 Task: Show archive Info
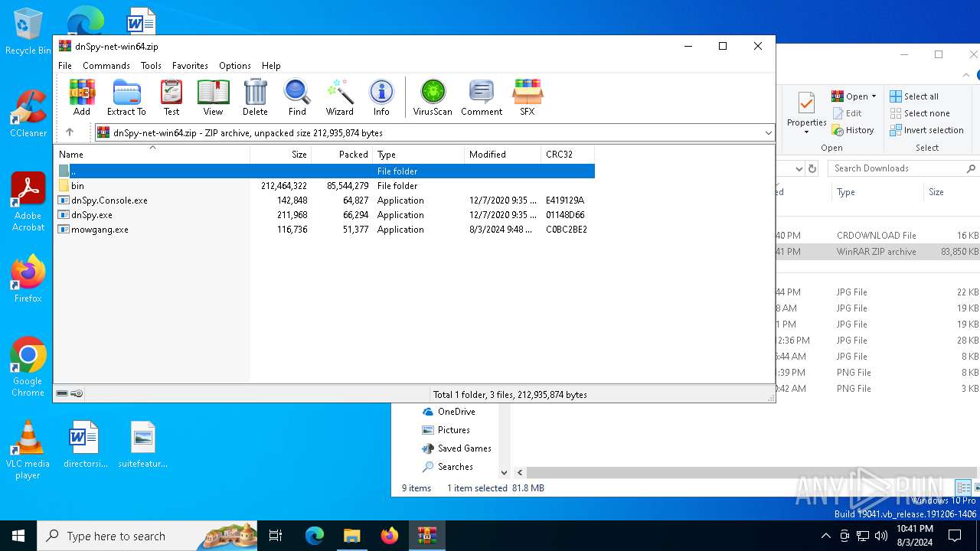(381, 97)
